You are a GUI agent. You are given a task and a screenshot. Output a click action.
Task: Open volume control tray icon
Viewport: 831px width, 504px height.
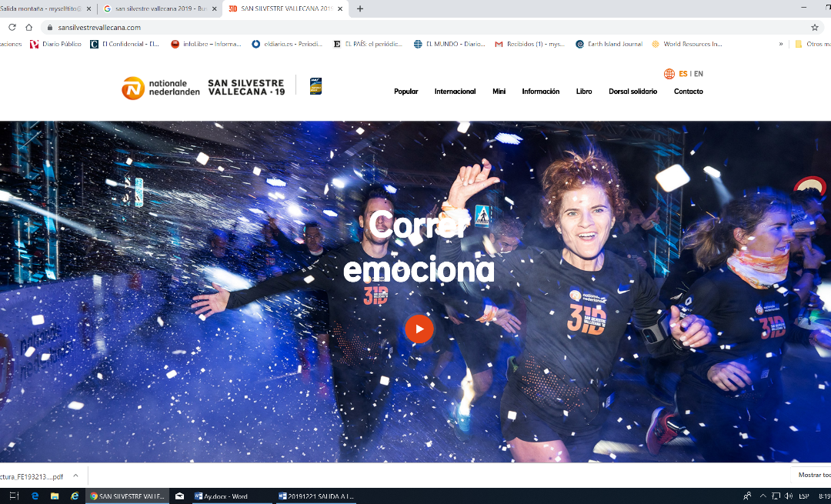(789, 496)
